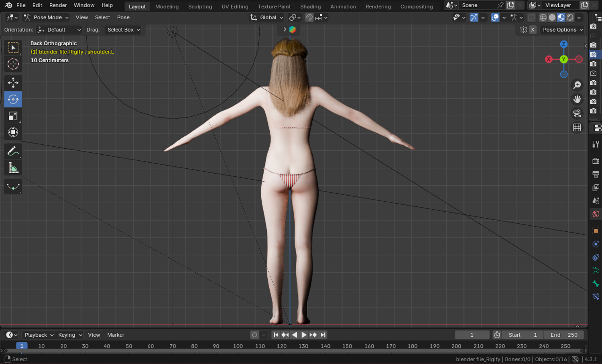Switch to the Sculpting workspace tab
This screenshot has width=602, height=364.
point(200,6)
